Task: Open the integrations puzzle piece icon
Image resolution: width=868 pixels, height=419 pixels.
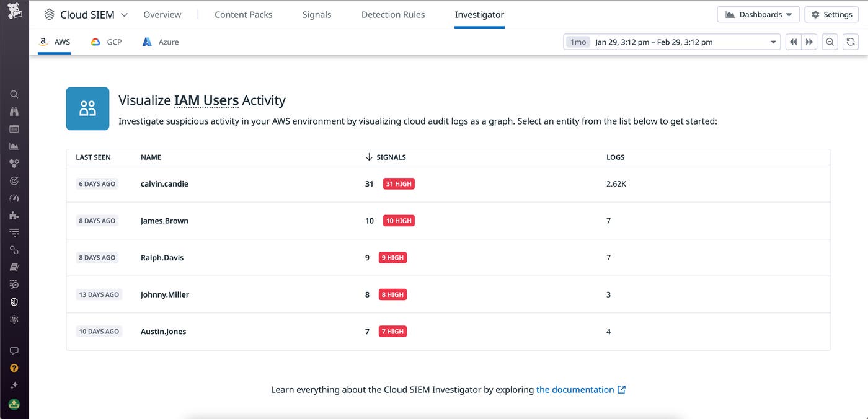Action: pyautogui.click(x=14, y=216)
